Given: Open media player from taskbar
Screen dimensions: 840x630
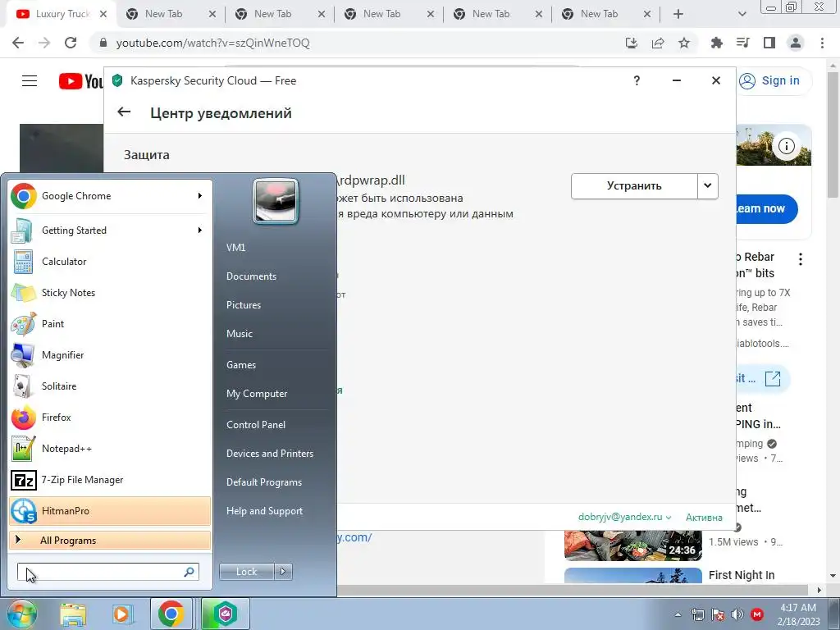Looking at the screenshot, I should 121,614.
